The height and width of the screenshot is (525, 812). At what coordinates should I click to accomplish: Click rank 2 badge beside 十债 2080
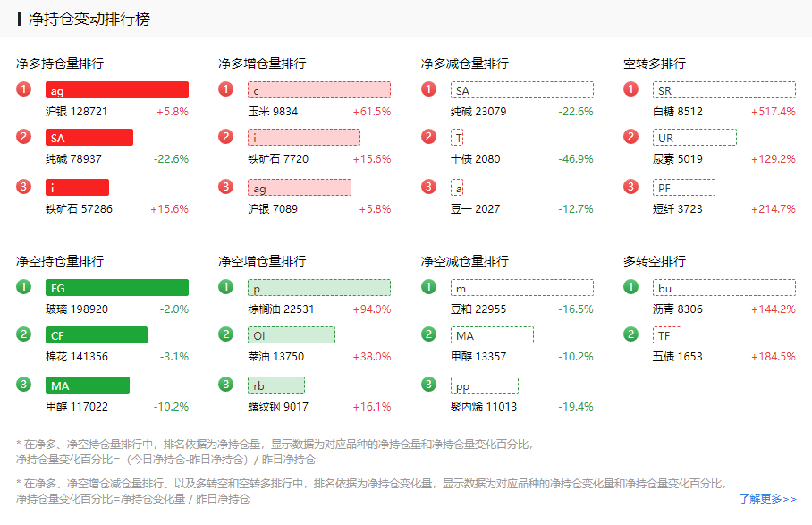click(429, 137)
